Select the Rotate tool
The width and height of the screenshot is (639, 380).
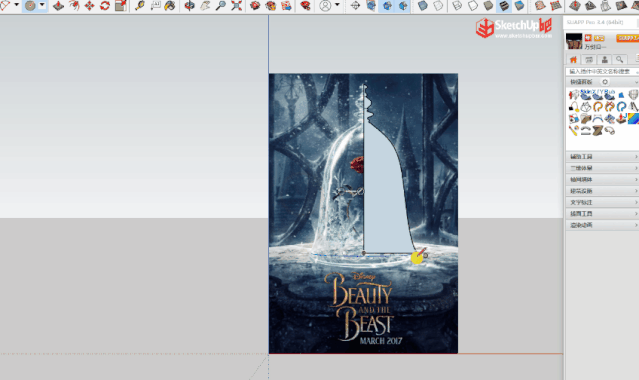point(105,6)
